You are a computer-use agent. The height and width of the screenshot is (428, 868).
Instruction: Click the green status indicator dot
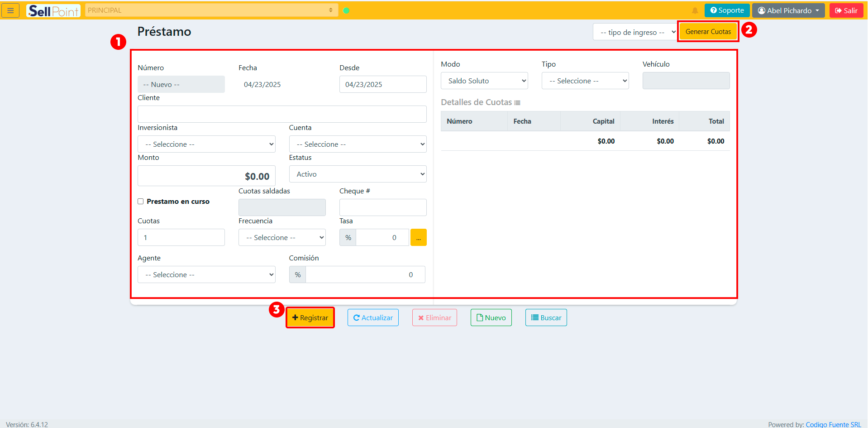(346, 10)
